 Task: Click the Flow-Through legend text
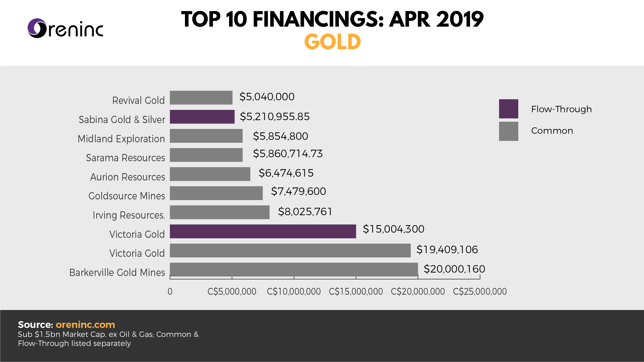[561, 109]
